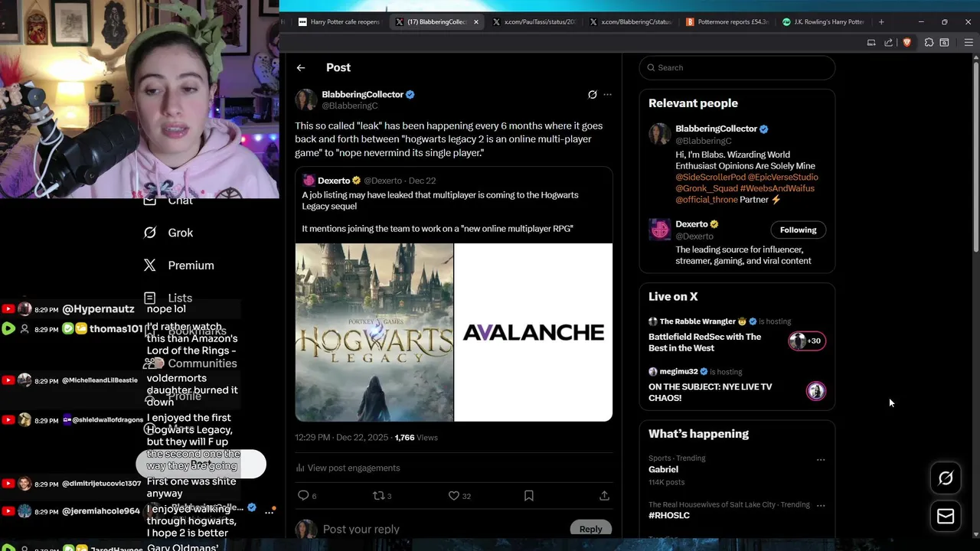The width and height of the screenshot is (980, 551).
Task: Open the browser extensions puzzle icon
Action: tap(929, 43)
